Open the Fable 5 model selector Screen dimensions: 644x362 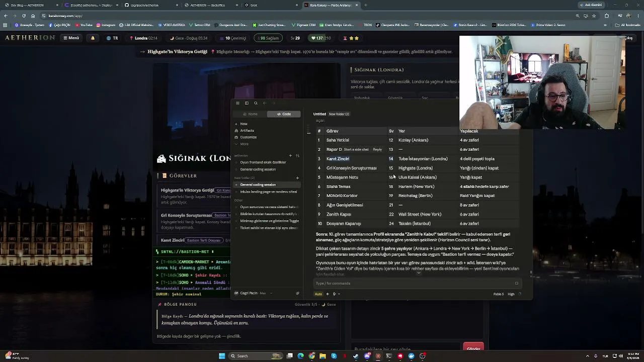pyautogui.click(x=498, y=294)
